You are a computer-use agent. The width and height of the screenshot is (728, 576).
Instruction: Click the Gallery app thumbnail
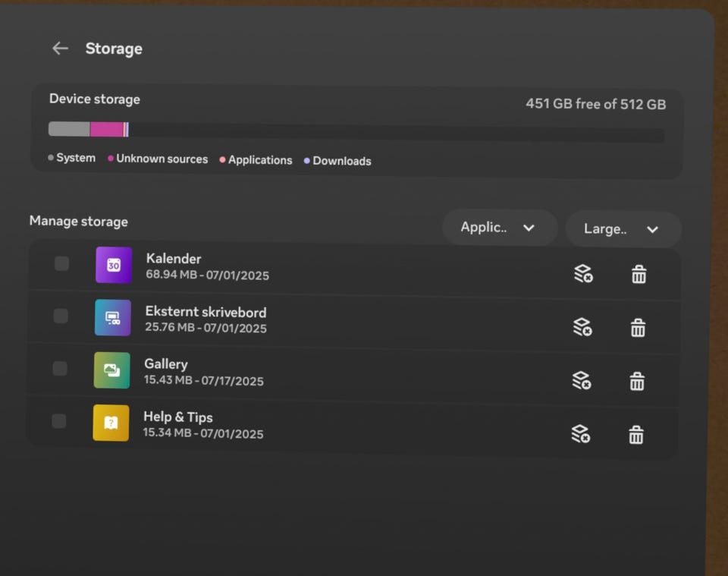tap(112, 370)
